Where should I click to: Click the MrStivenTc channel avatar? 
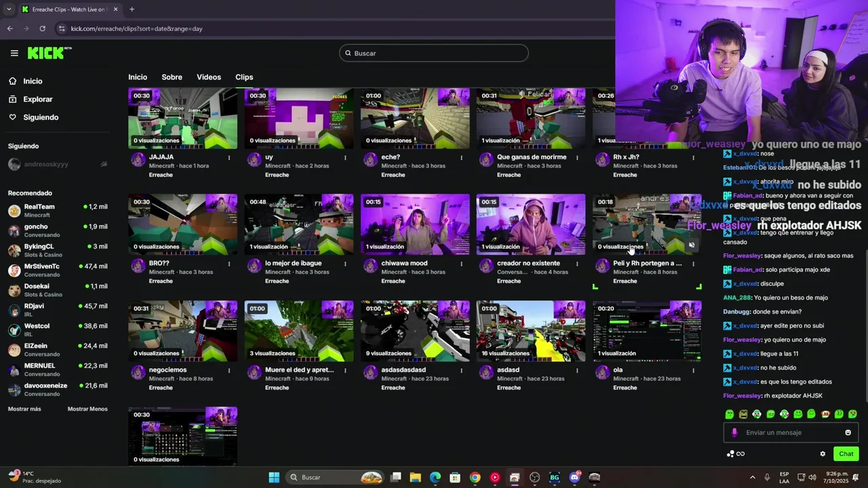point(14,270)
